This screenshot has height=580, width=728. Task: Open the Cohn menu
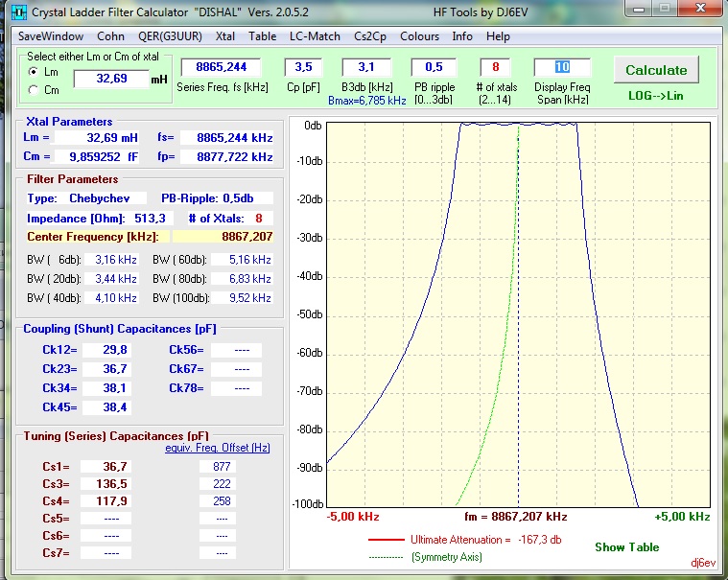pos(110,36)
